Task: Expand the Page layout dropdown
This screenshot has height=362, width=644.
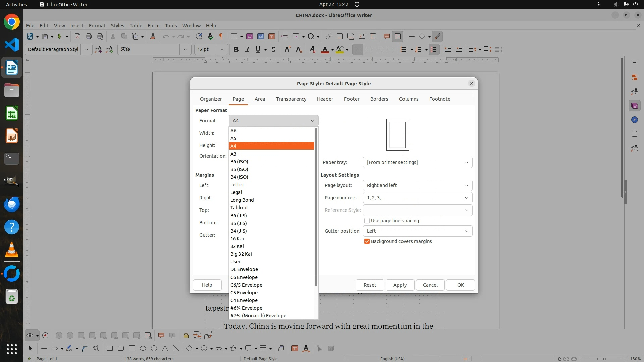Action: (x=417, y=185)
